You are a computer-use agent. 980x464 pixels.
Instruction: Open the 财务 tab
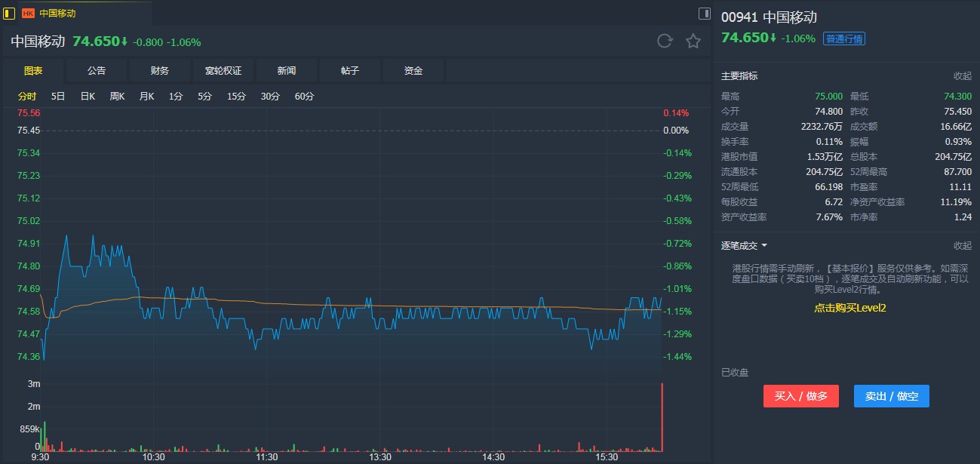coord(160,71)
